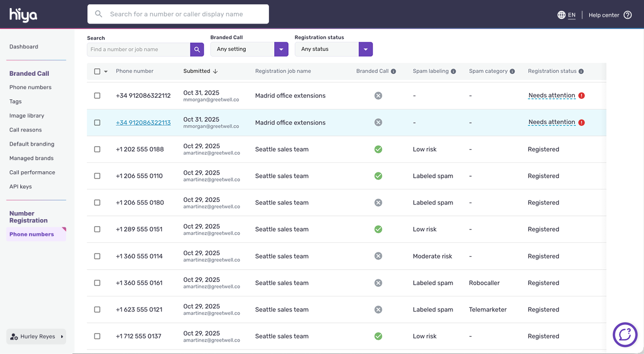Click red alert icon for +34 912086322112
This screenshot has height=354, width=644.
(582, 96)
